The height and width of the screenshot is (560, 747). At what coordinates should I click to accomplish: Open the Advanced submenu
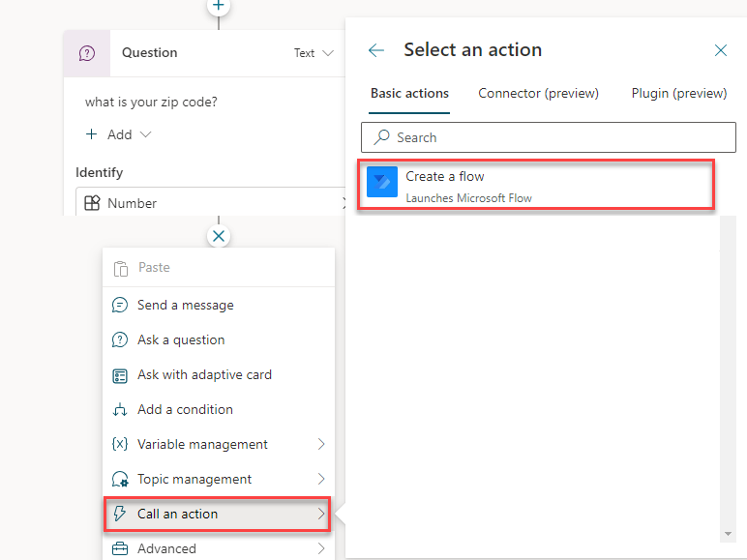pos(219,547)
